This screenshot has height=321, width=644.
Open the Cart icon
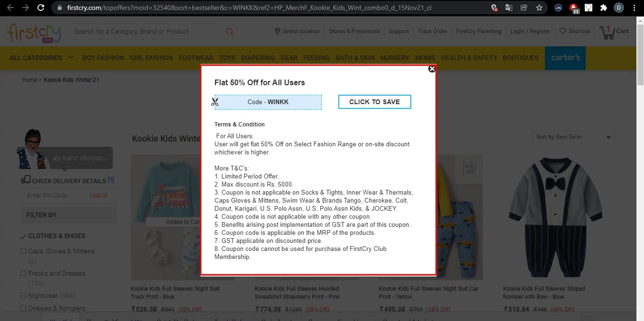[x=614, y=32]
